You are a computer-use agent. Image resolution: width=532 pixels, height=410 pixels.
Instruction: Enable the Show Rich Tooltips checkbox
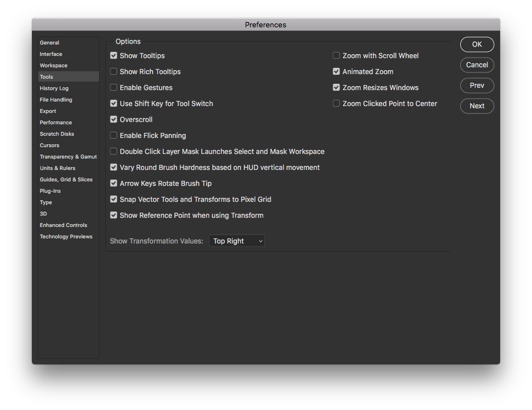click(x=114, y=72)
